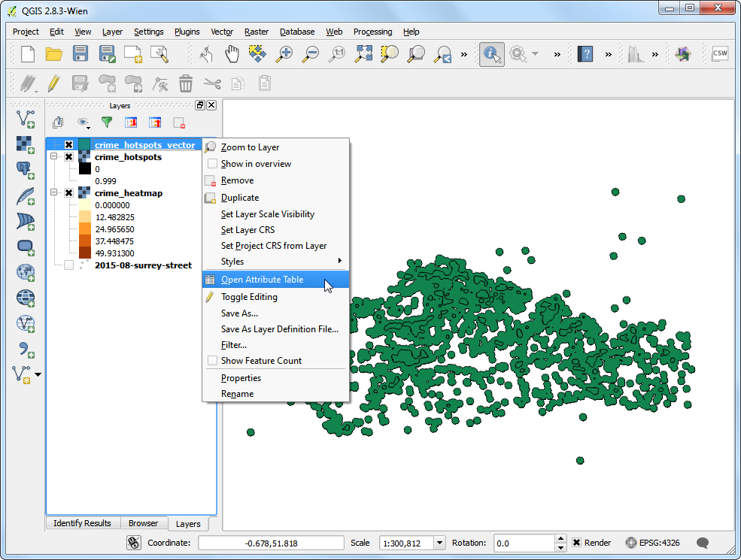Click the green crime_hotspots_vector layer swatch

click(x=84, y=144)
